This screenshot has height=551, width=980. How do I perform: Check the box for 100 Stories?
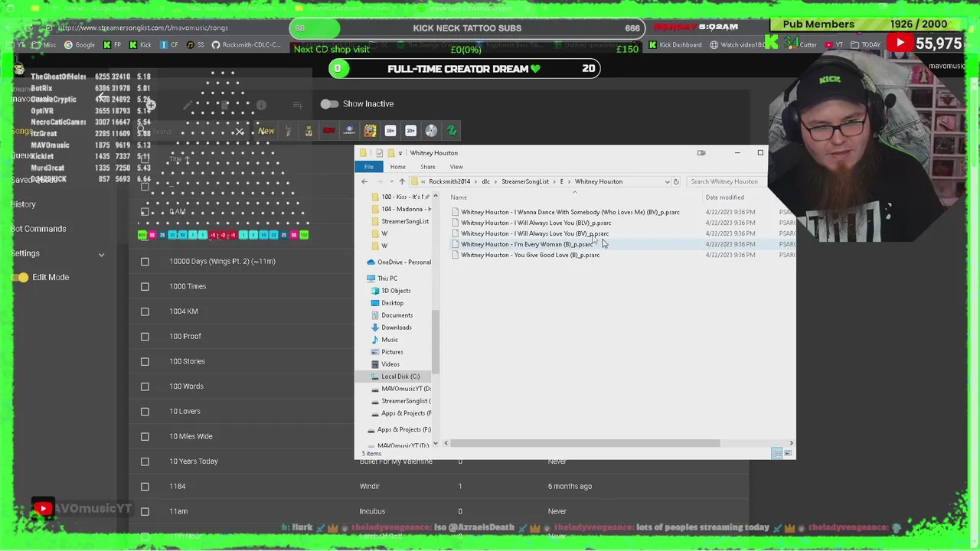click(x=145, y=361)
